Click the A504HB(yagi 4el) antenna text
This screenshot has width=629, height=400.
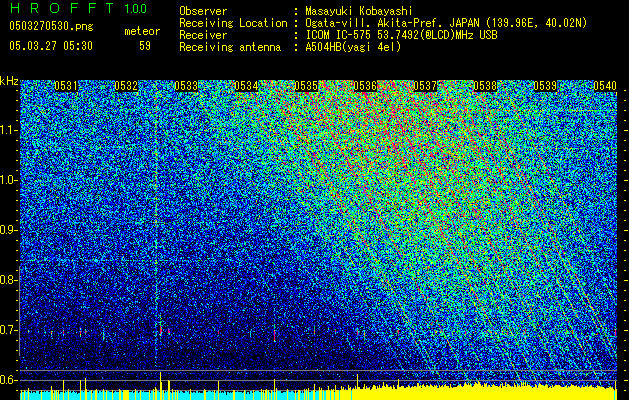[353, 47]
